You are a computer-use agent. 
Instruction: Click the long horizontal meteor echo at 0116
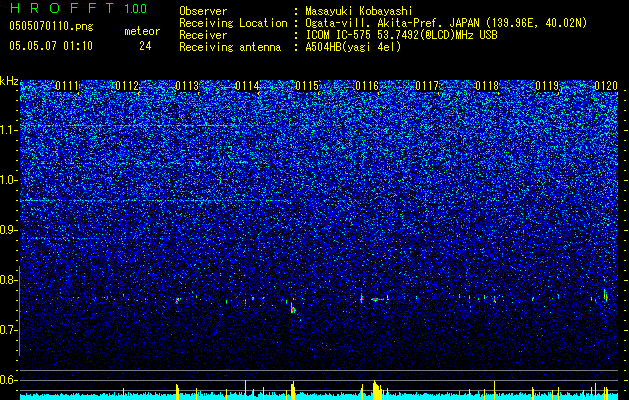[379, 299]
